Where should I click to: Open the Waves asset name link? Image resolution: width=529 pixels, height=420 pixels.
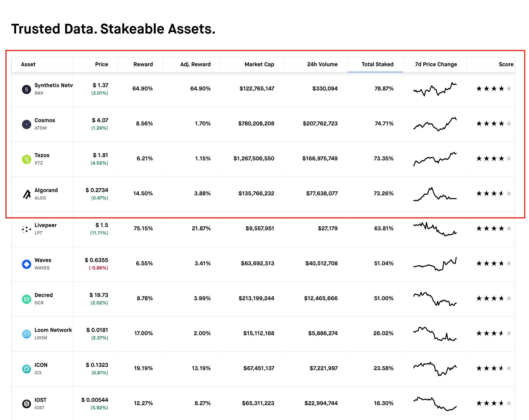(43, 260)
